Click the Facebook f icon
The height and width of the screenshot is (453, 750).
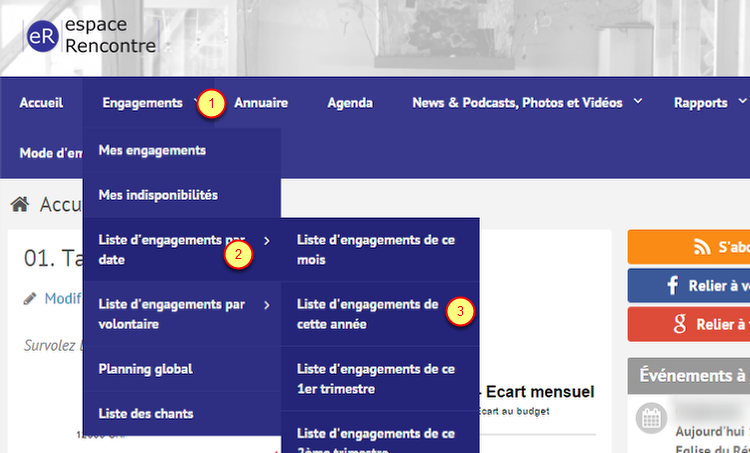[673, 286]
